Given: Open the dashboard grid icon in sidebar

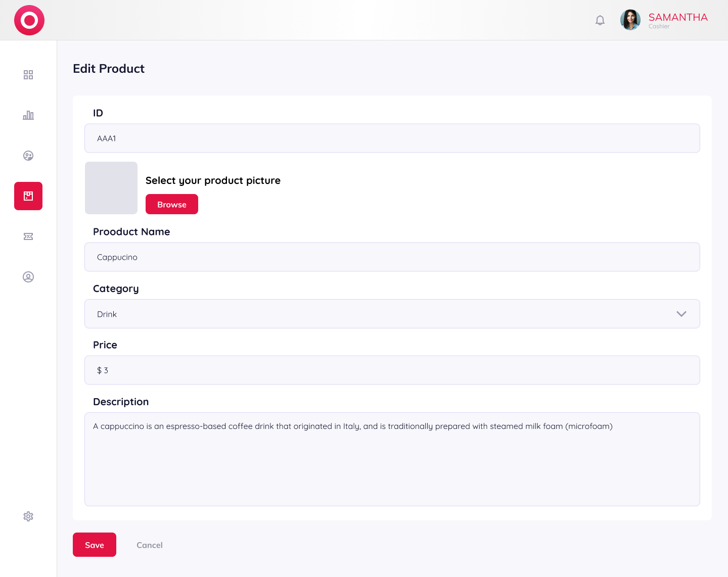Looking at the screenshot, I should [x=28, y=75].
